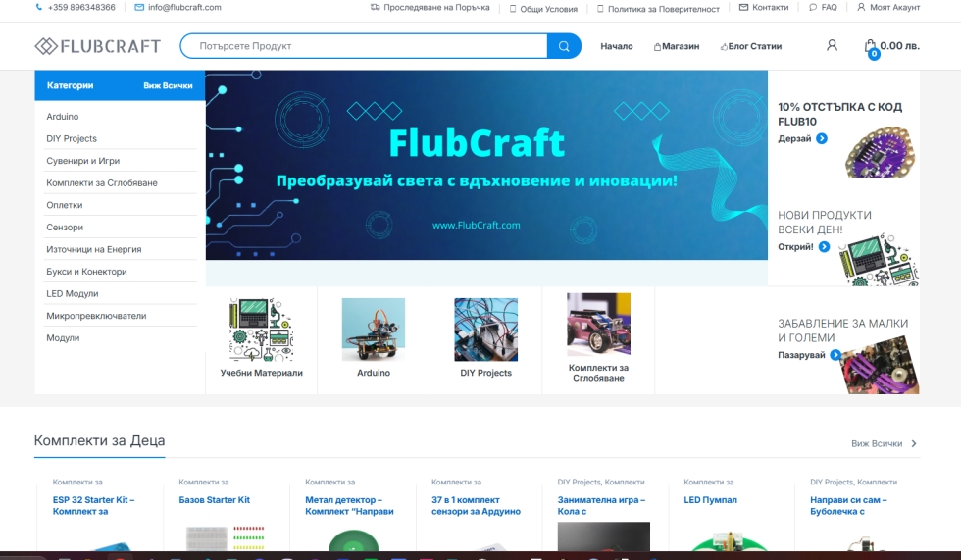This screenshot has height=560, width=961.
Task: Click blue arrow next to Открий!
Action: [824, 247]
